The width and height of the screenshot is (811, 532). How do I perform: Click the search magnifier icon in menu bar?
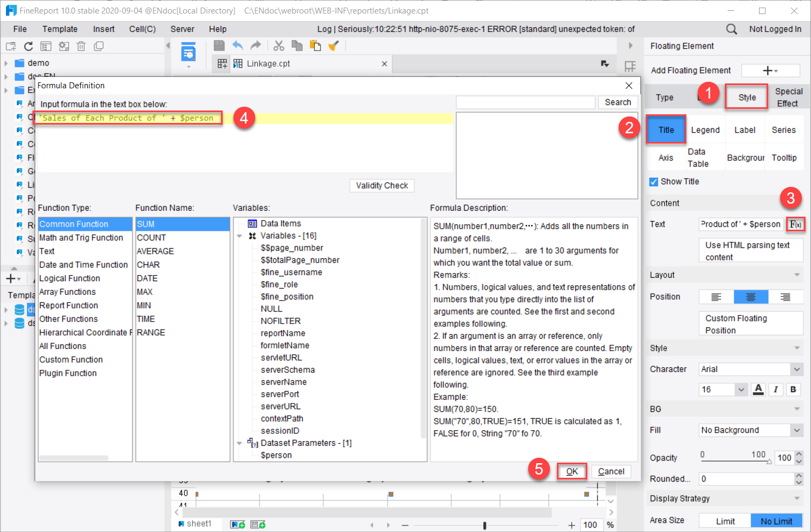[x=731, y=29]
